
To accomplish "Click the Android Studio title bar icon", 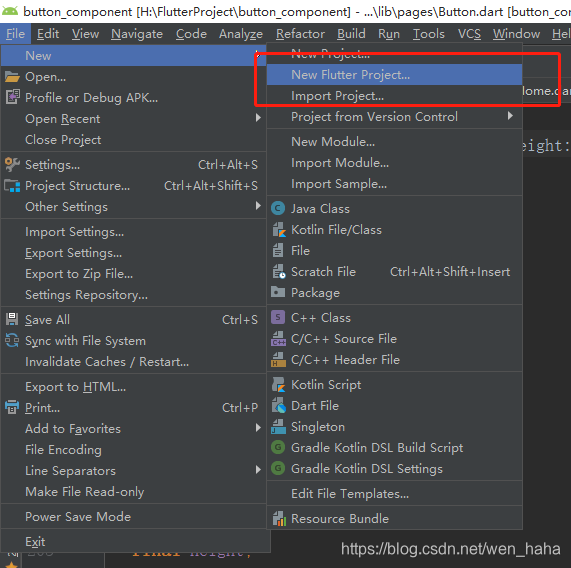I will pos(10,11).
